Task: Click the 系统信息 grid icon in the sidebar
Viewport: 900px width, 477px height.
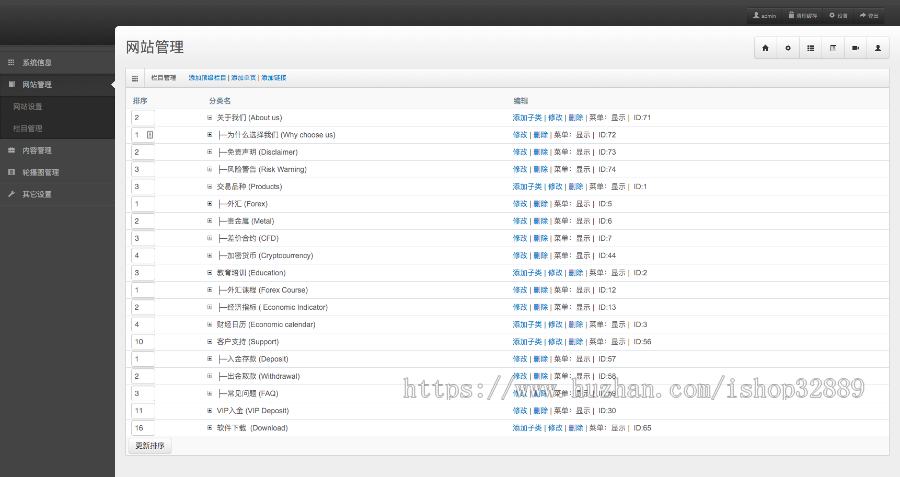Action: click(11, 62)
